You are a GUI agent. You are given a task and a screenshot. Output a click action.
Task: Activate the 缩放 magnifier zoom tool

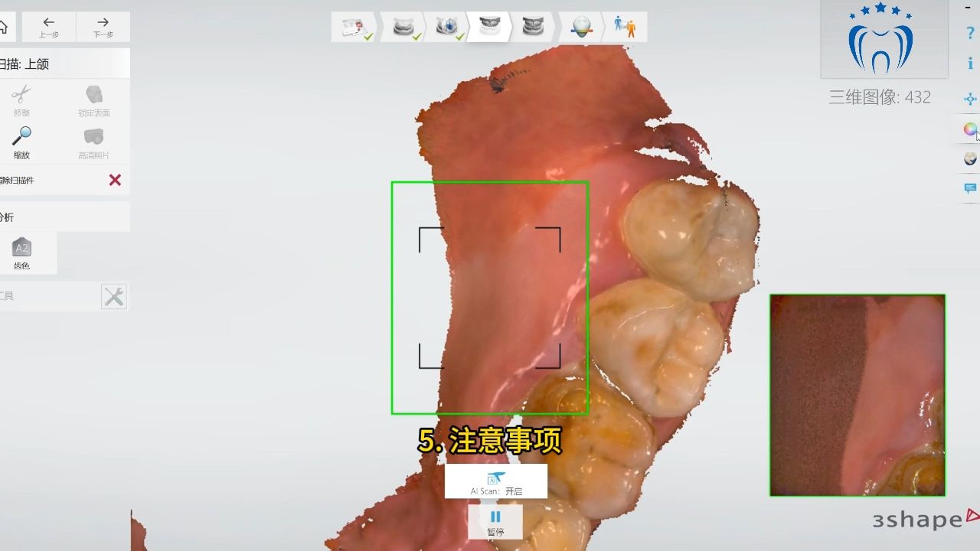[21, 143]
